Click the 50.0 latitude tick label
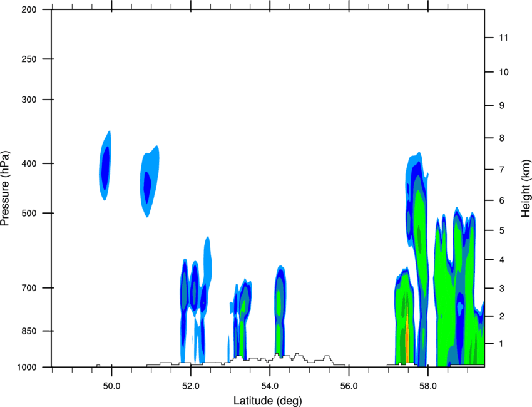532x407 pixels. (111, 386)
